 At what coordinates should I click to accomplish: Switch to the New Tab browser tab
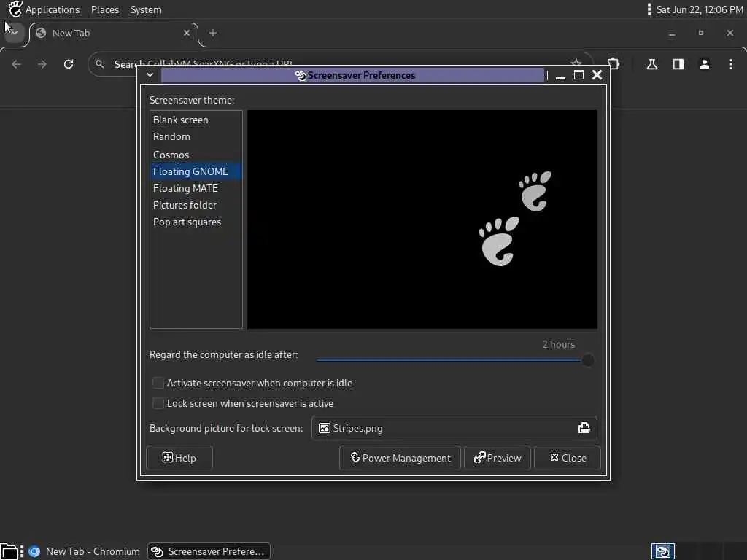click(113, 34)
